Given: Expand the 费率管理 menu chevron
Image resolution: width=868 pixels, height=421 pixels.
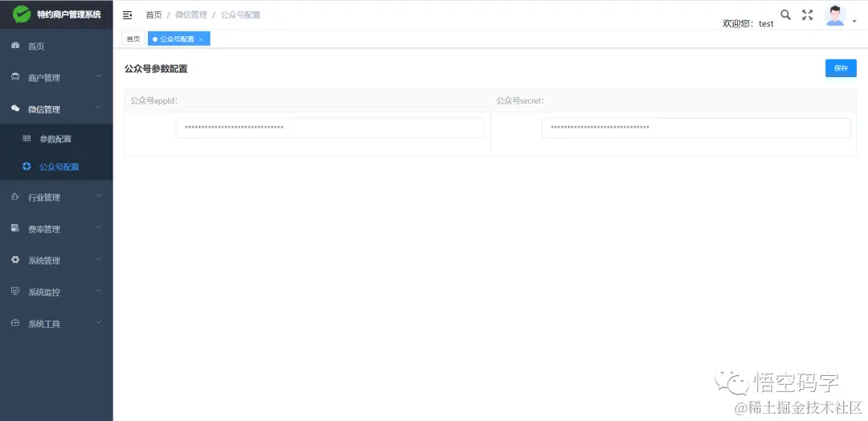Looking at the screenshot, I should 99,227.
